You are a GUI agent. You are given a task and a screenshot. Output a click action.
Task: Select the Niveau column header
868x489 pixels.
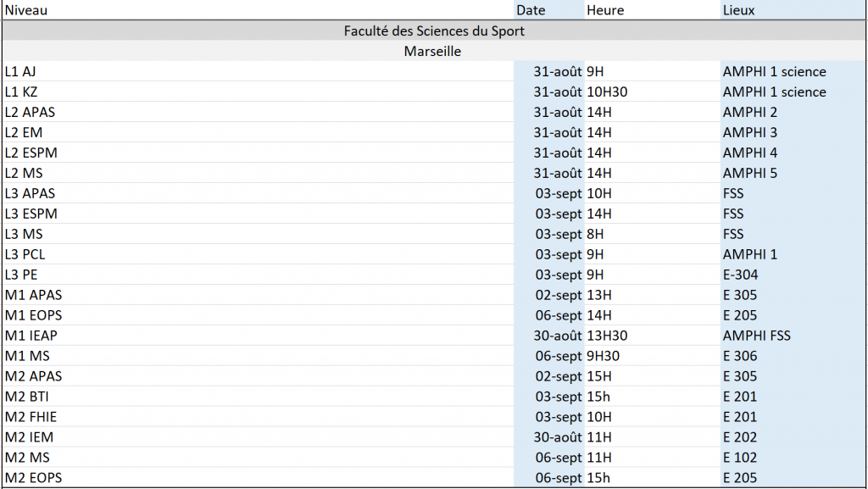point(258,10)
